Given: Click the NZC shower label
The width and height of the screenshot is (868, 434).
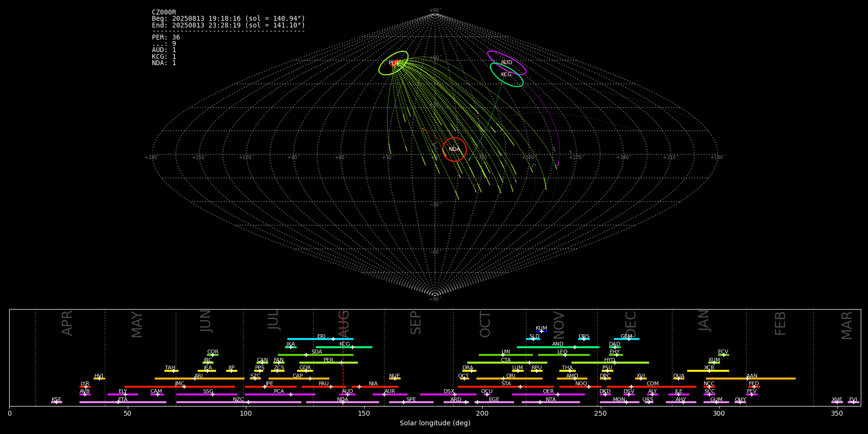Looking at the screenshot, I should [x=239, y=400].
